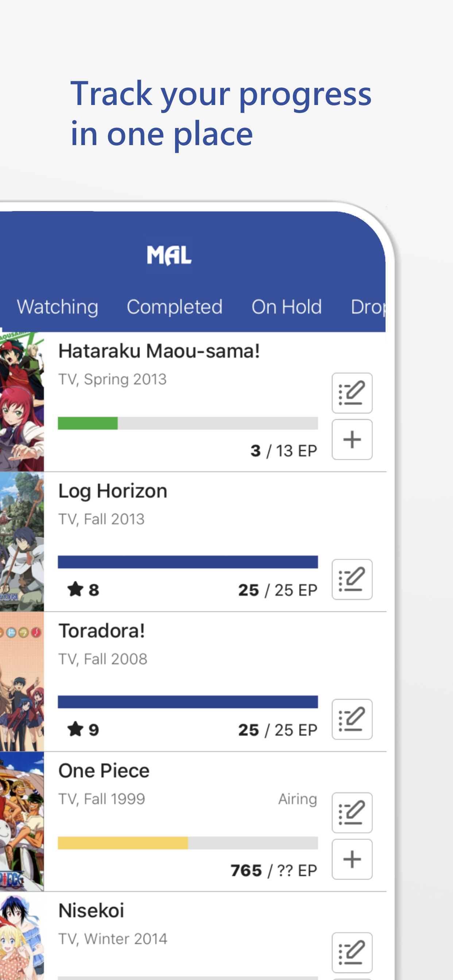
Task: Tap the Log Horizon star score 8
Action: [x=84, y=590]
